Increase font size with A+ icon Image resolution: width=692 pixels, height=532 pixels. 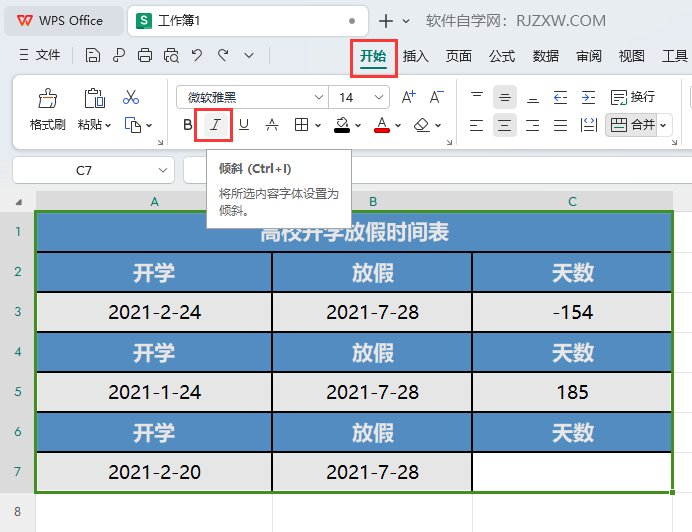pos(408,97)
